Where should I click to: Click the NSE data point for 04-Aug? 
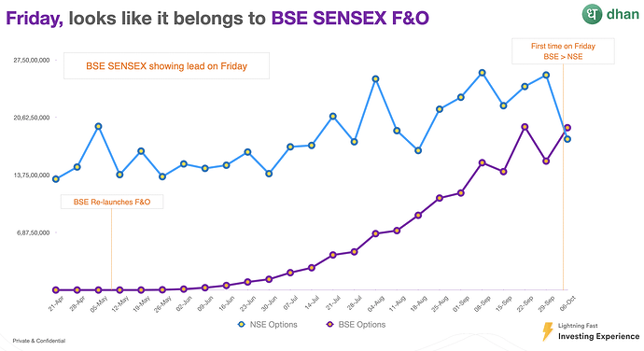coord(375,79)
